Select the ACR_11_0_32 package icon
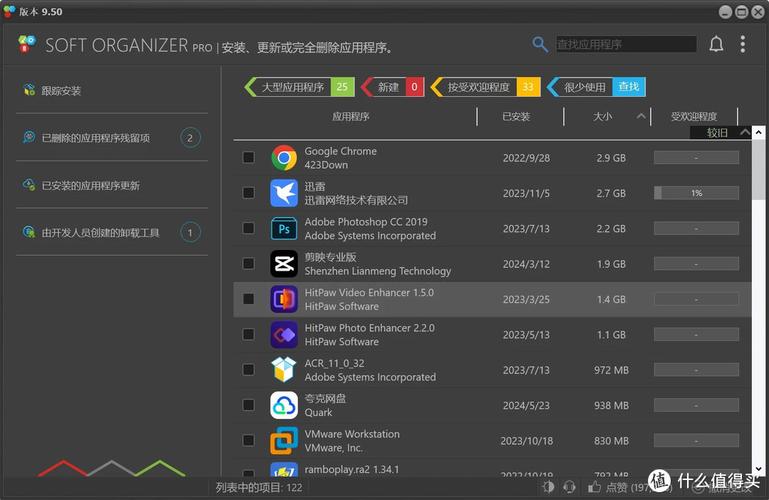This screenshot has width=769, height=500. coord(284,370)
